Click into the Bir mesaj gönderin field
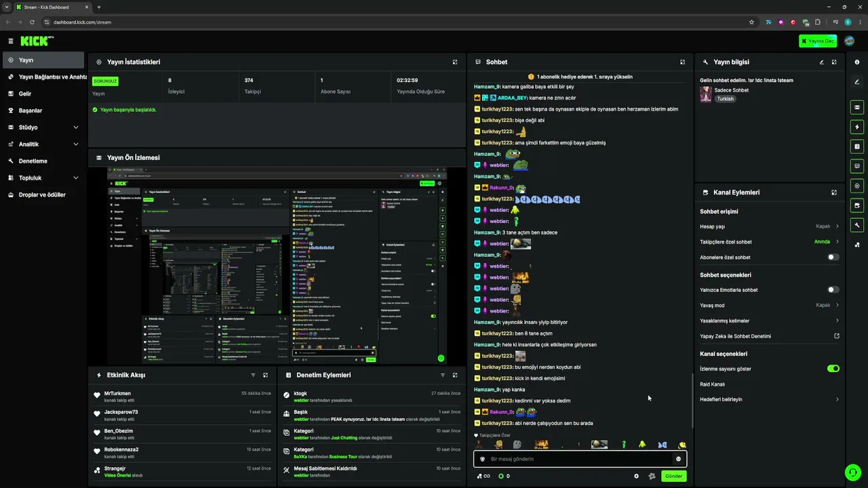This screenshot has height=488, width=868. pyautogui.click(x=580, y=459)
